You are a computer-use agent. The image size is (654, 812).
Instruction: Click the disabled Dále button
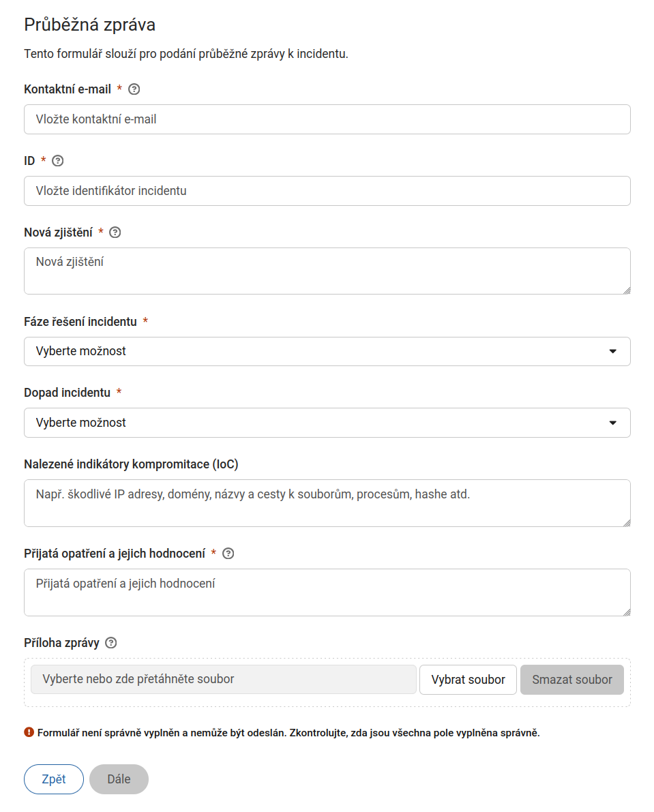[x=119, y=779]
